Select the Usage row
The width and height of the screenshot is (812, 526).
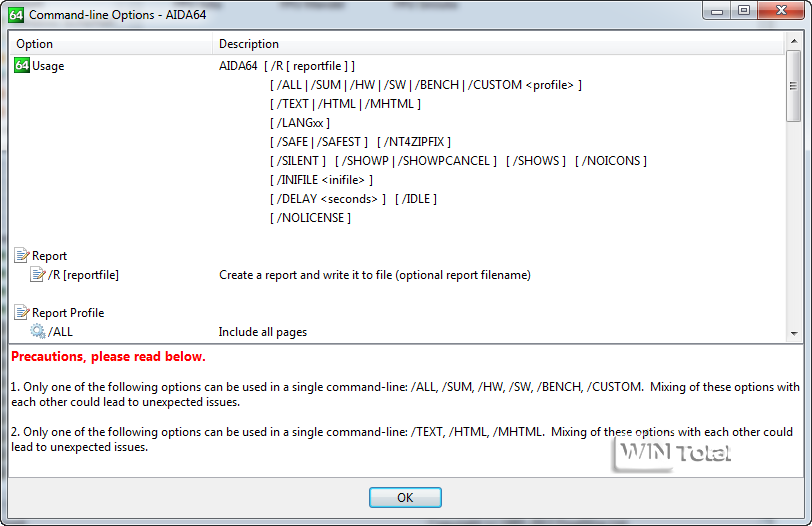[x=48, y=66]
